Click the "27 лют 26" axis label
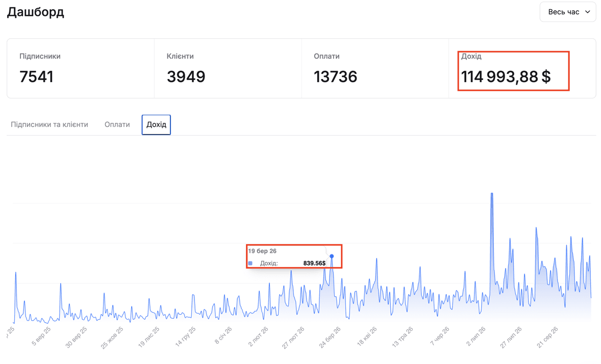The height and width of the screenshot is (364, 601). (x=293, y=337)
